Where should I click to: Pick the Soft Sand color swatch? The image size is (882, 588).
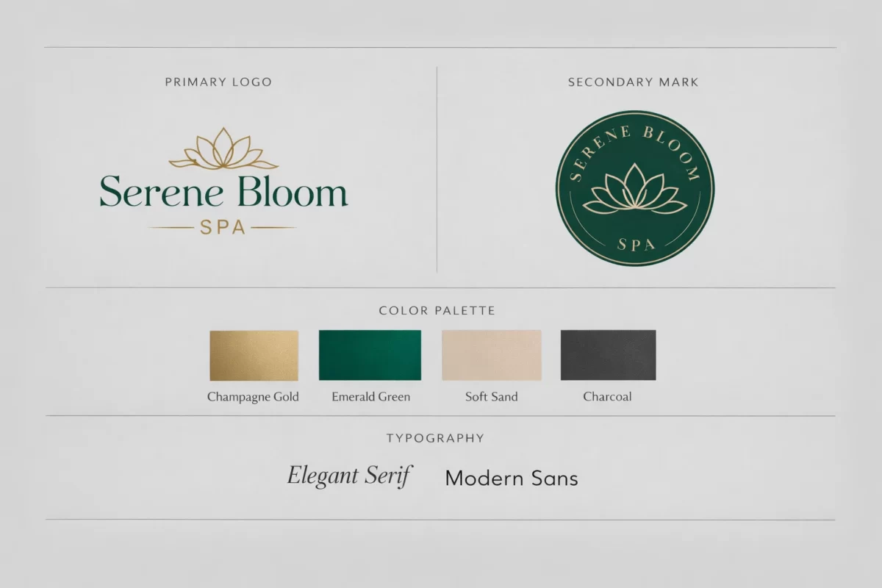[491, 355]
